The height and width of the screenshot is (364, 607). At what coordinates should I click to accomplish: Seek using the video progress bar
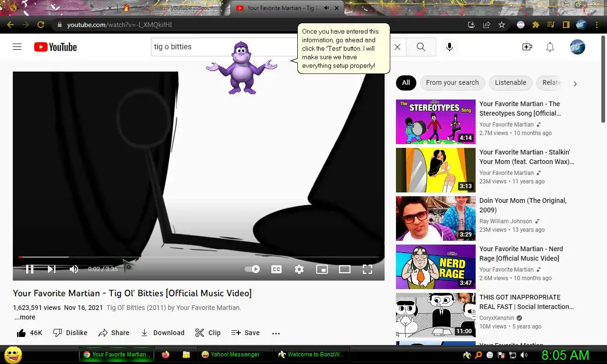click(x=199, y=257)
